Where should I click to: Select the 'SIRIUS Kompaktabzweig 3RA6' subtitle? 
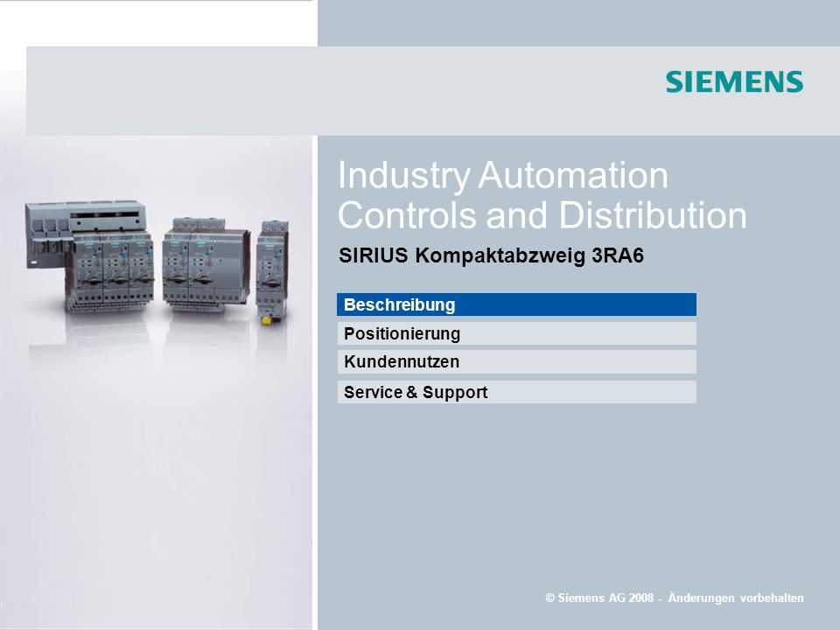pyautogui.click(x=491, y=255)
